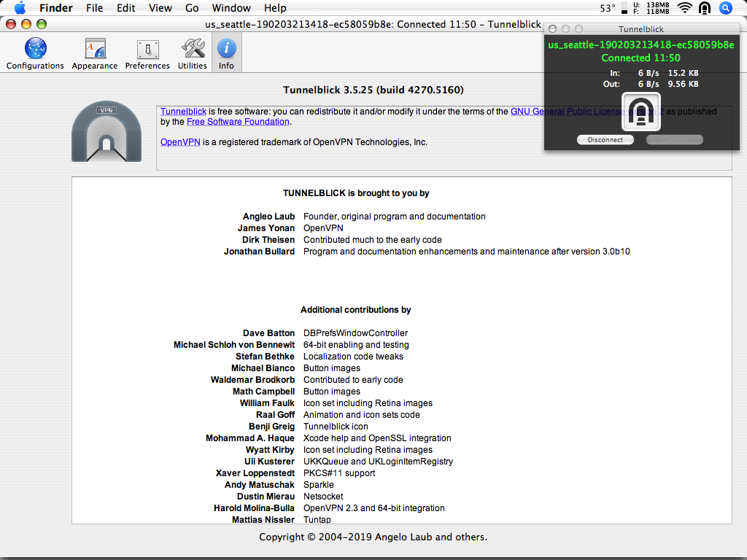Click the memory usage menu bar item
747x560 pixels.
pyautogui.click(x=651, y=8)
